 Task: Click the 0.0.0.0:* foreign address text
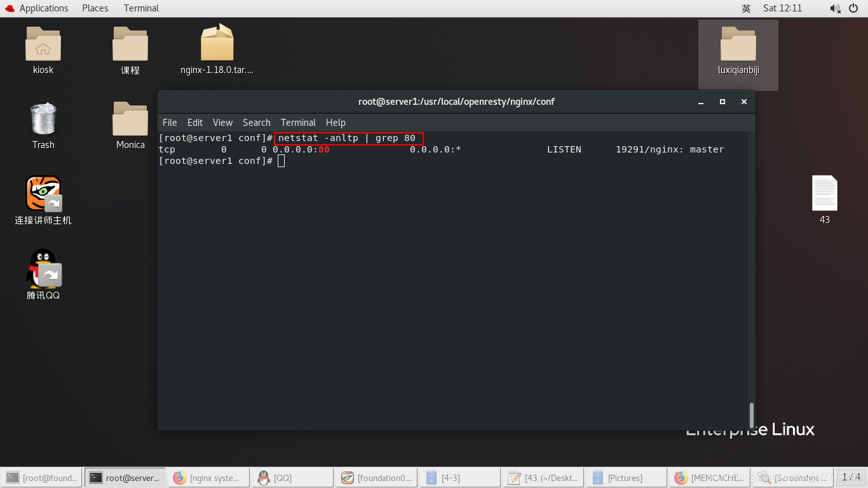point(435,149)
